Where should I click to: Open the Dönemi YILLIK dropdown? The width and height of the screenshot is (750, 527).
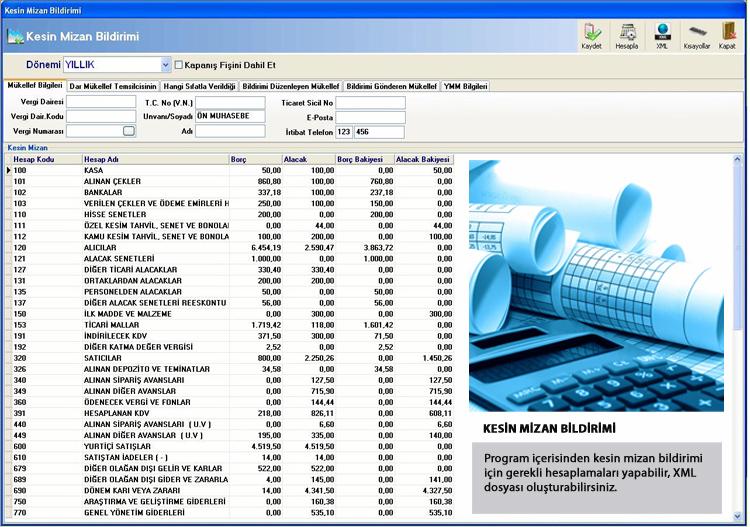tap(165, 66)
